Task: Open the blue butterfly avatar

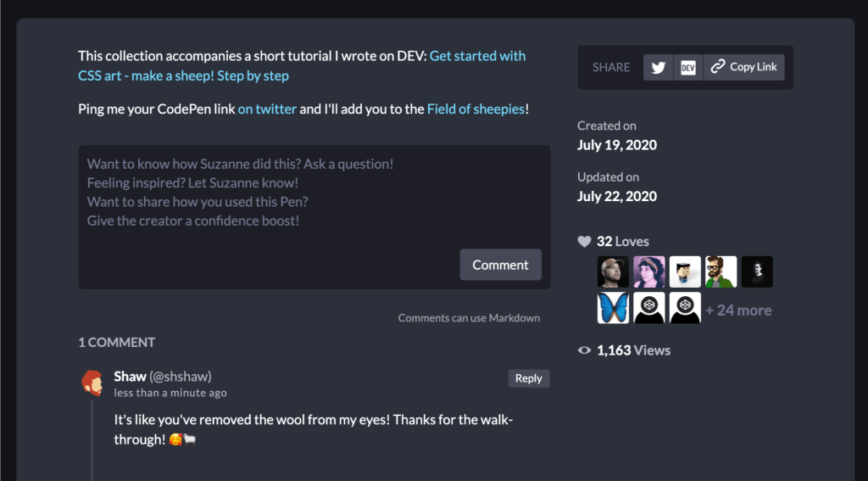Action: click(x=613, y=308)
